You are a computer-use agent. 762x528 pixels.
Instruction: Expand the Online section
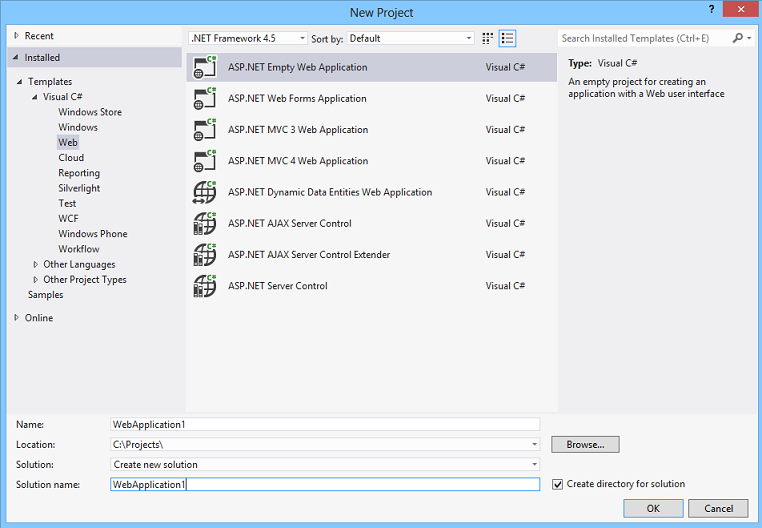[x=17, y=317]
